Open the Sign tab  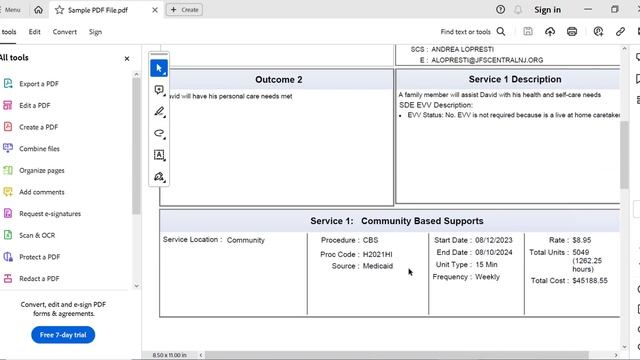pyautogui.click(x=96, y=32)
